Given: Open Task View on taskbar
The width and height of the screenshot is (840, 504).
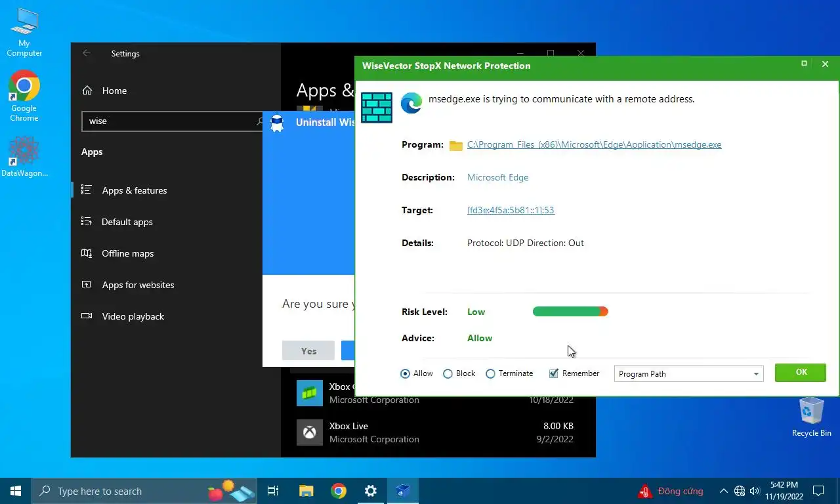Looking at the screenshot, I should (273, 491).
